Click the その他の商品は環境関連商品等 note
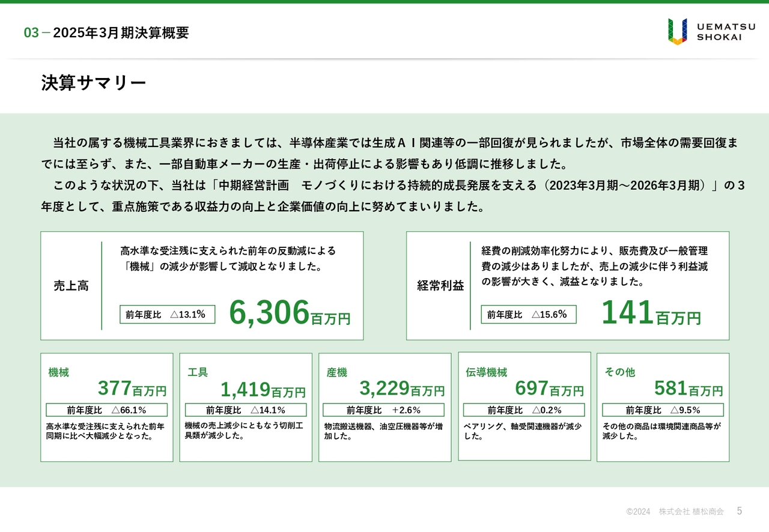 (x=661, y=431)
